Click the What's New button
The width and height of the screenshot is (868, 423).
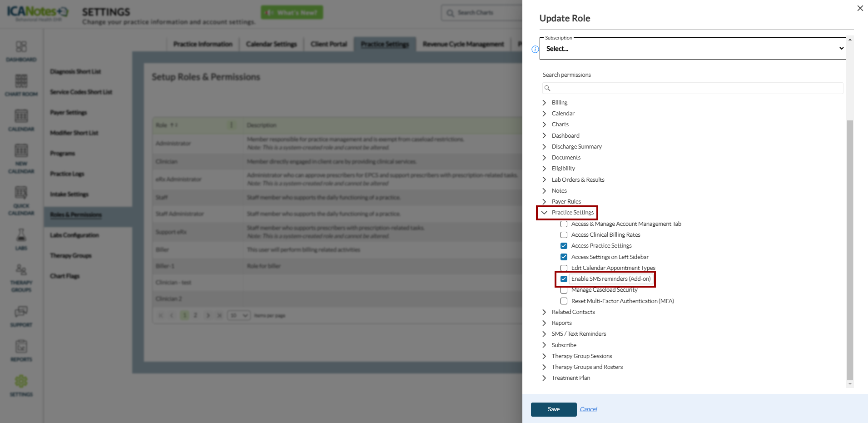tap(292, 12)
